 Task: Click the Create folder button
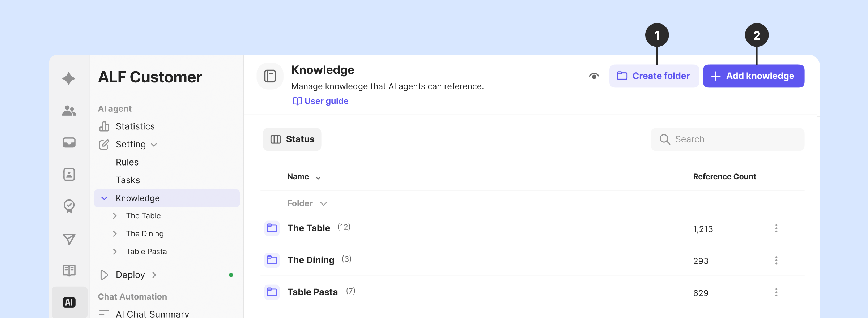coord(654,76)
